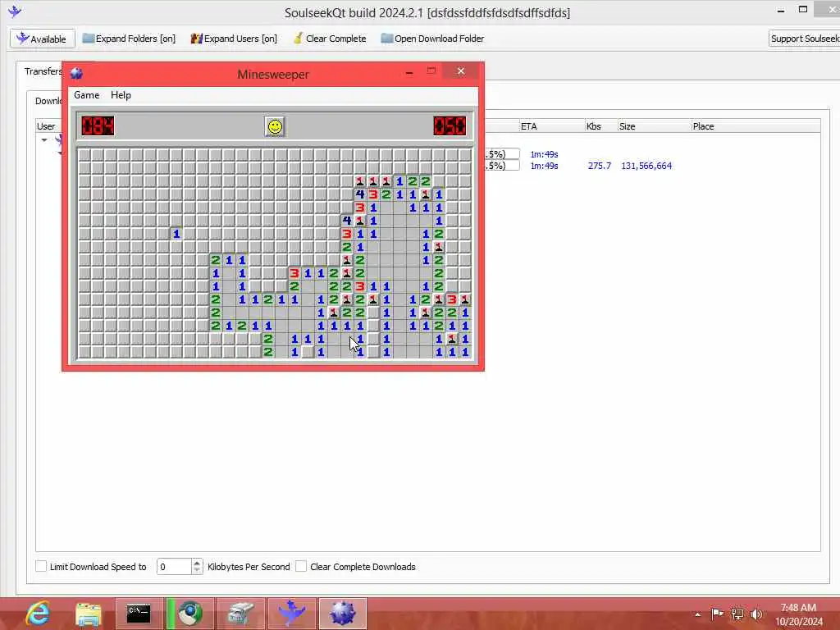Click the flag between green 2s in right column
The image size is (840, 630).
coord(439,247)
